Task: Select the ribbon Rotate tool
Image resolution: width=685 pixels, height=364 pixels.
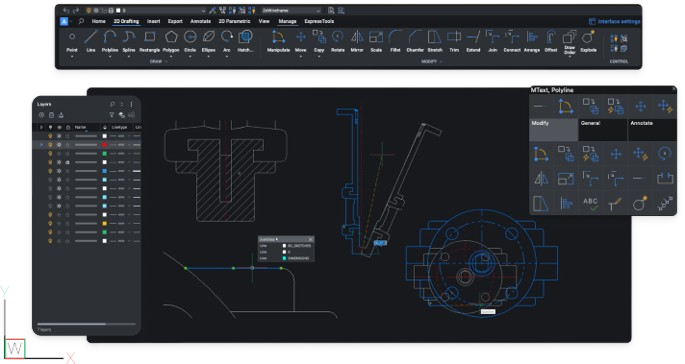Action: tap(338, 37)
